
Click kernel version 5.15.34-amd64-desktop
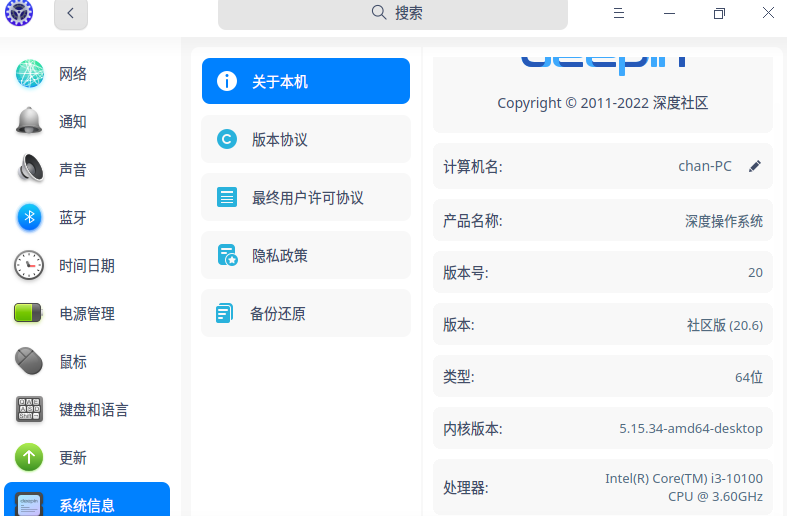691,428
